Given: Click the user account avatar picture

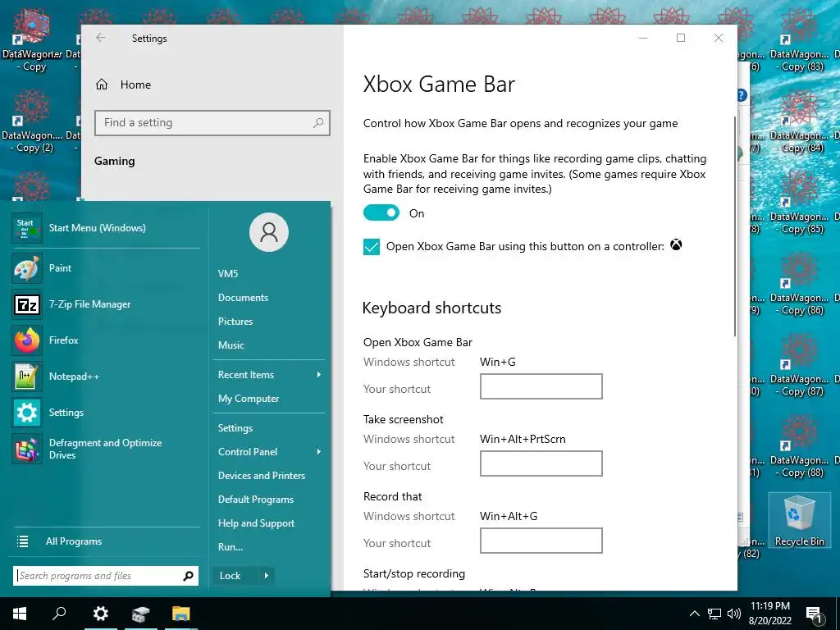Looking at the screenshot, I should point(269,232).
